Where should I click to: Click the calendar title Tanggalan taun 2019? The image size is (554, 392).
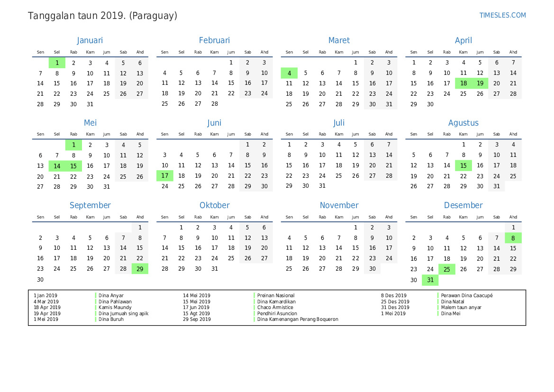tap(102, 16)
